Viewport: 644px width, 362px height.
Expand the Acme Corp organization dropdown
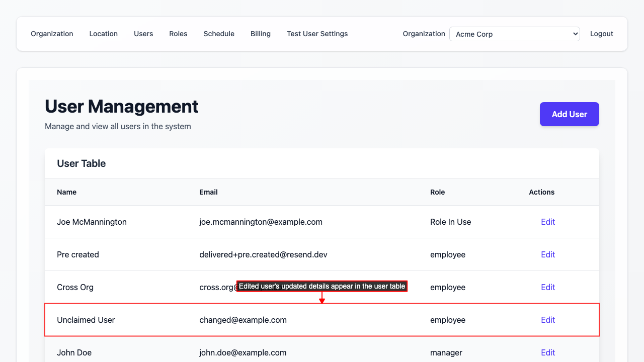pos(514,34)
